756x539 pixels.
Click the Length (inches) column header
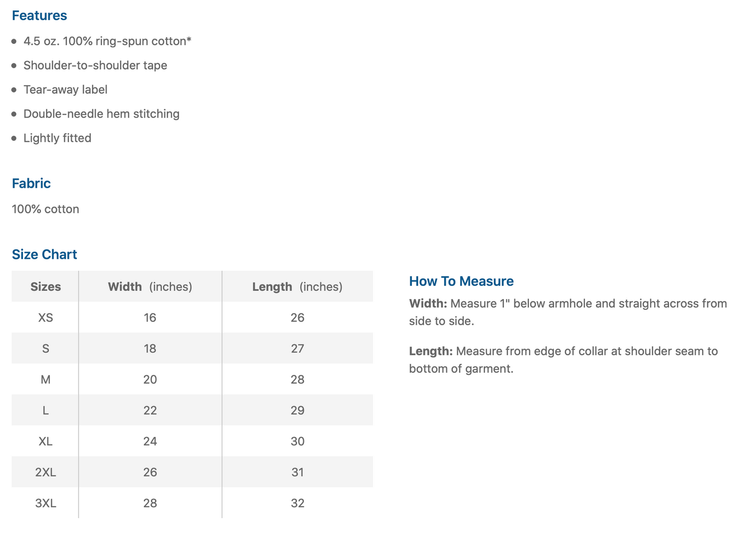297,286
